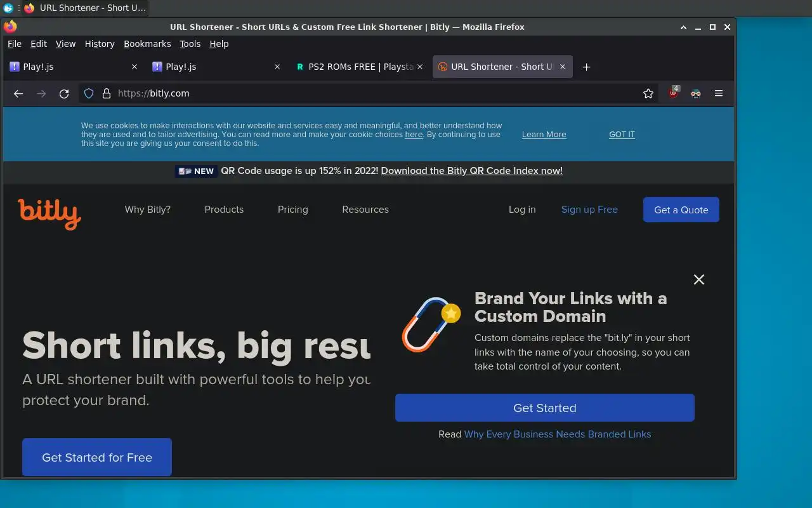Click Learn More in the cookie banner

(544, 135)
